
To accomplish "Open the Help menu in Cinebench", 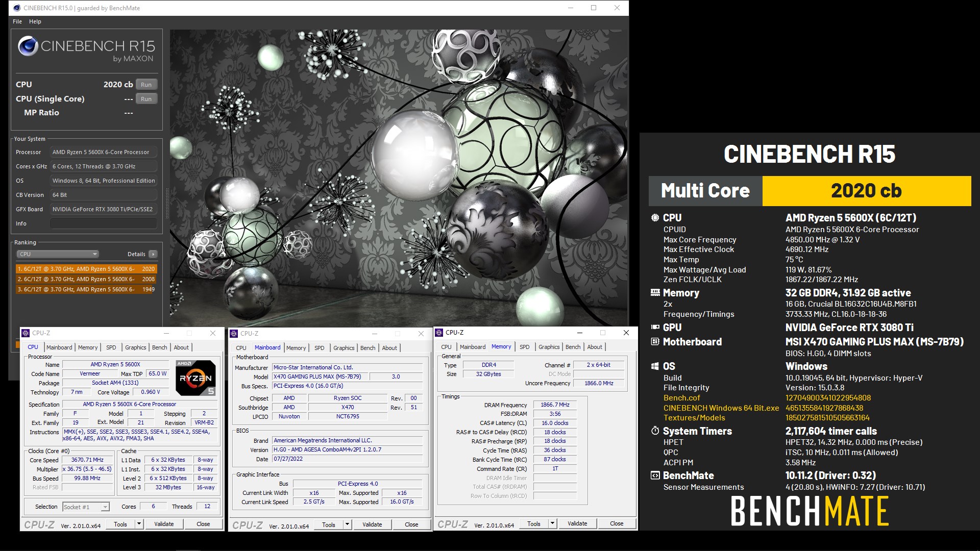I will 35,21.
